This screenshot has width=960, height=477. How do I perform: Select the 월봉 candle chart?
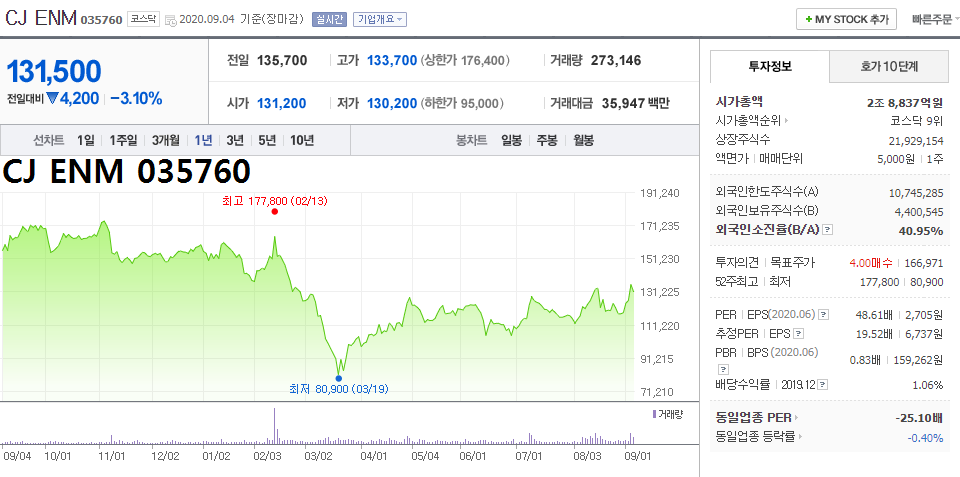(583, 140)
